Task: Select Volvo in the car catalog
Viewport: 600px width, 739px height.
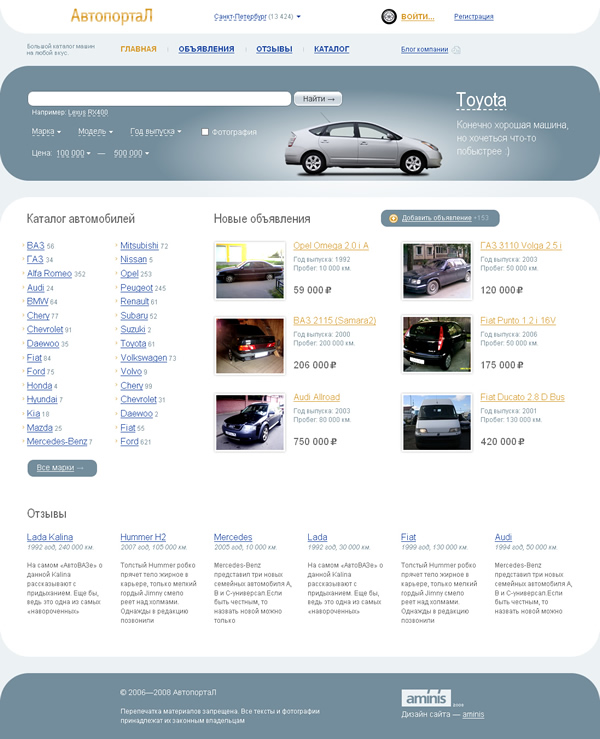Action: click(131, 371)
